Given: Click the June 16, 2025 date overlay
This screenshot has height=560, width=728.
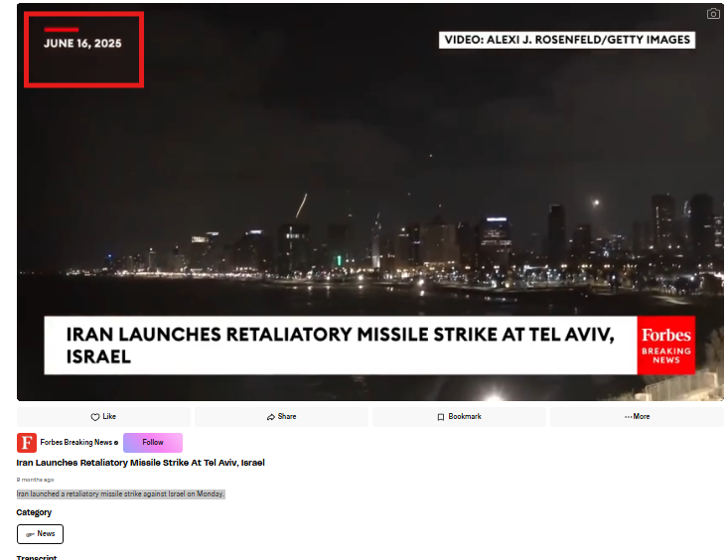Looking at the screenshot, I should [x=83, y=45].
